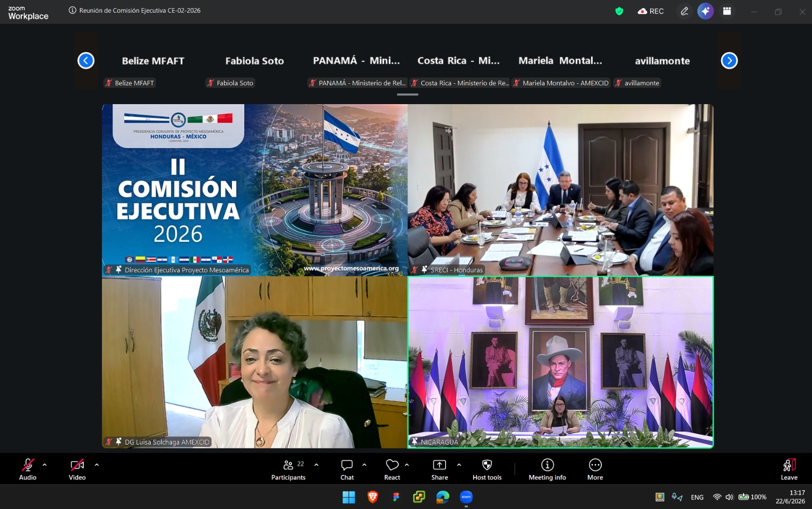Image resolution: width=812 pixels, height=509 pixels.
Task: Show next participants with right arrow
Action: click(x=729, y=60)
